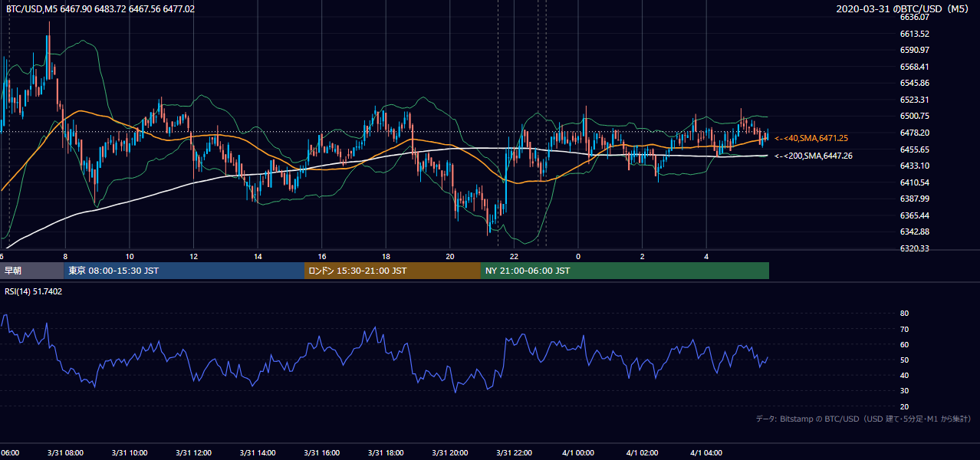Click price axis label 6387.99
Viewport: 980px width, 460px height.
(915, 199)
